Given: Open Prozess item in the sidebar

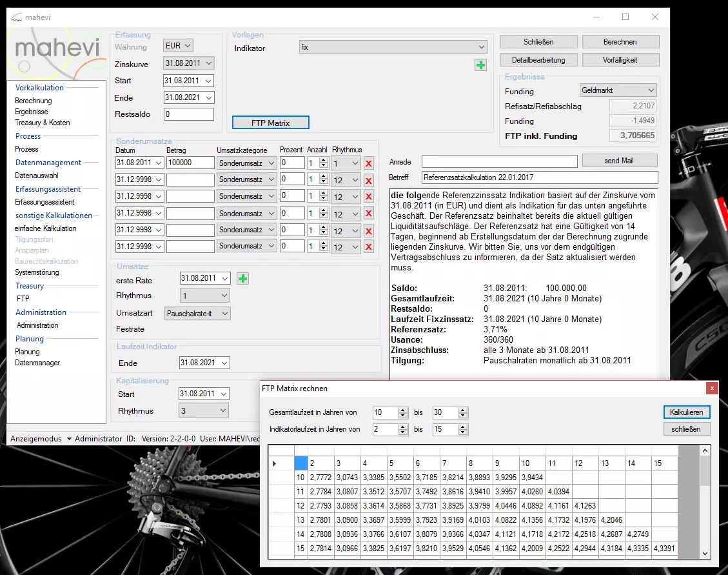Looking at the screenshot, I should 26,149.
